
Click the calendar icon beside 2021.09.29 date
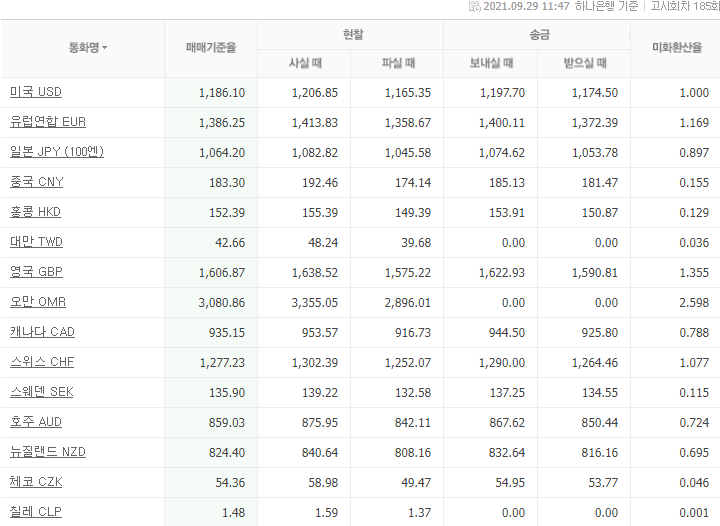(474, 6)
